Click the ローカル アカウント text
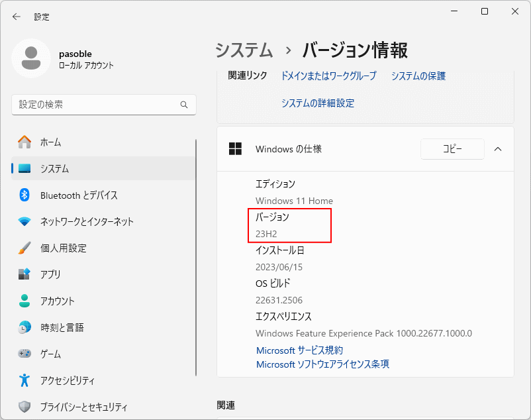Viewport: 531px width, 420px height. pyautogui.click(x=86, y=66)
